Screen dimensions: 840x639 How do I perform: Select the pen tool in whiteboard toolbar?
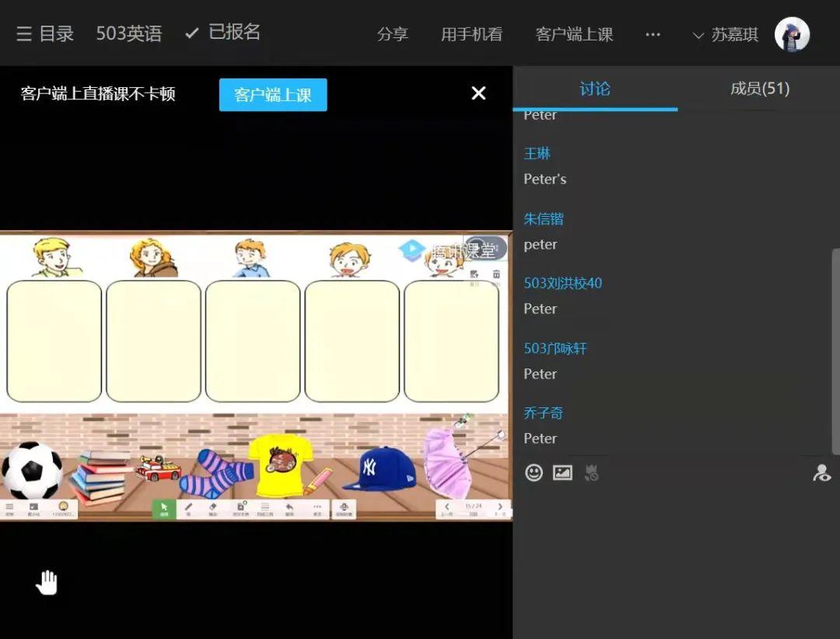click(188, 508)
